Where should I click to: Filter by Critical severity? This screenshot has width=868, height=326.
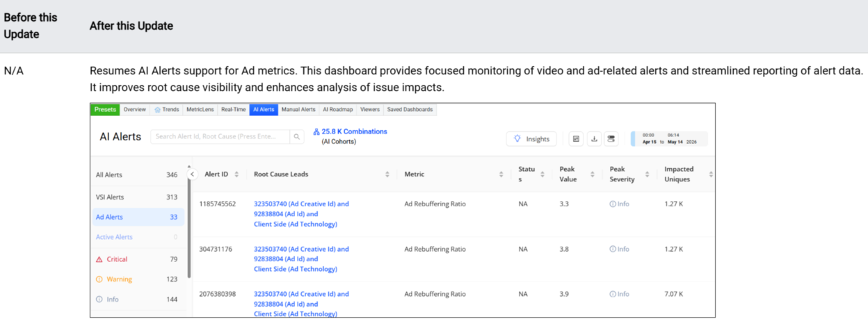coord(137,259)
